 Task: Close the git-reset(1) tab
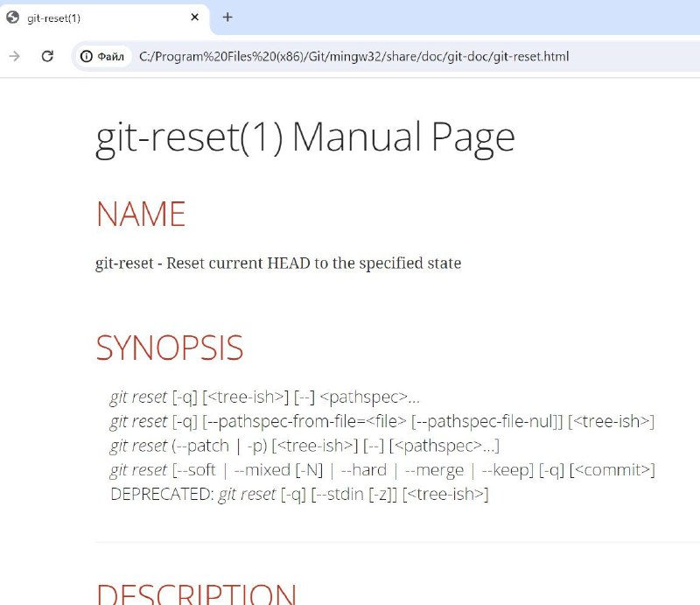point(194,18)
